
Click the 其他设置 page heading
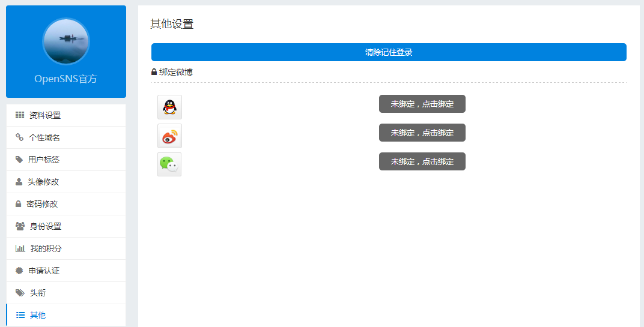172,24
